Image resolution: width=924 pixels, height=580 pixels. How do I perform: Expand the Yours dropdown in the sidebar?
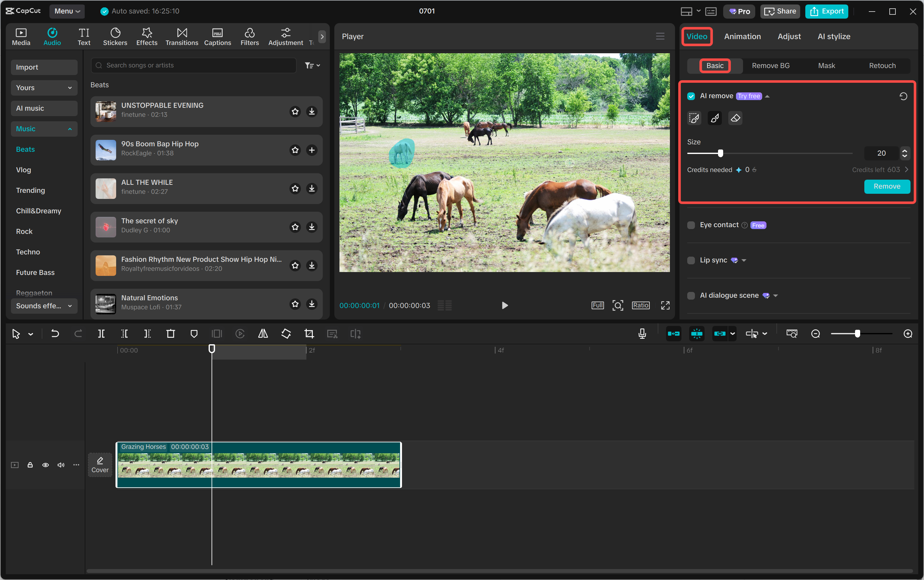tap(44, 88)
